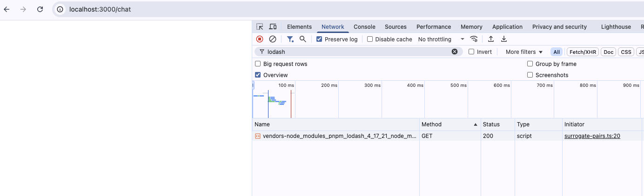Image resolution: width=644 pixels, height=196 pixels.
Task: Click script file icon of lodash request
Action: point(257,136)
